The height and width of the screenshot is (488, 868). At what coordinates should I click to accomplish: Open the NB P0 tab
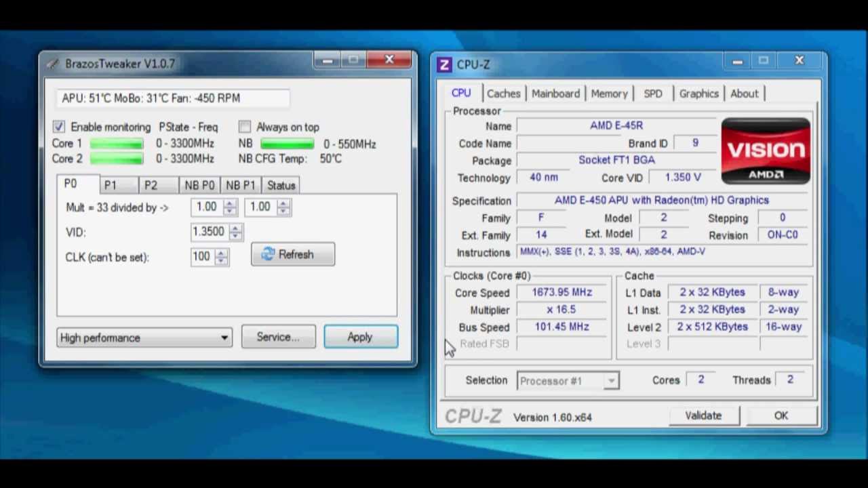pos(199,185)
